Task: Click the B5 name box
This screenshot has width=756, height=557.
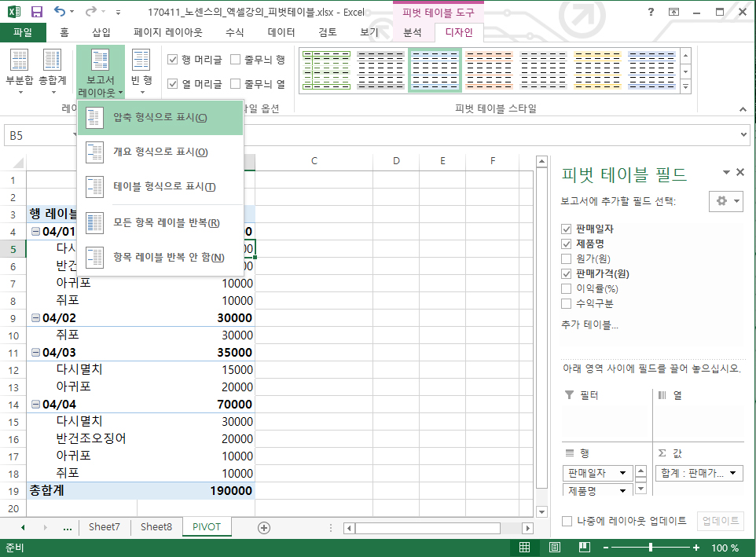Action: [x=39, y=135]
